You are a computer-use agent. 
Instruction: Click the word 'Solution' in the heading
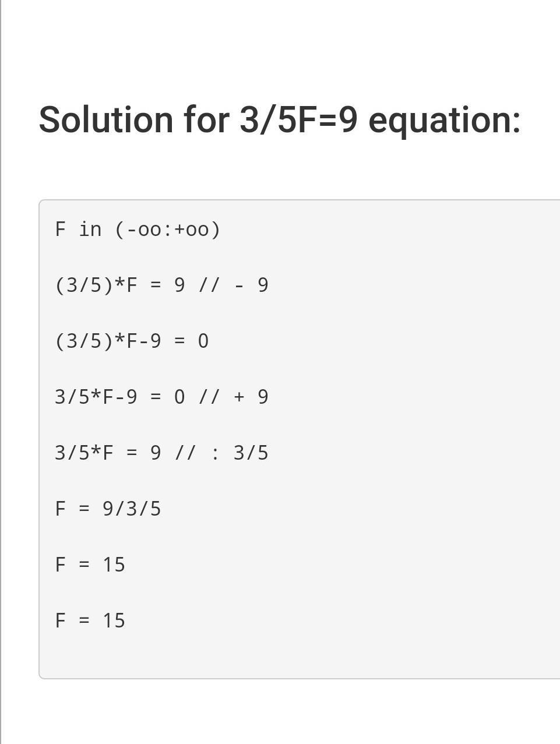106,119
